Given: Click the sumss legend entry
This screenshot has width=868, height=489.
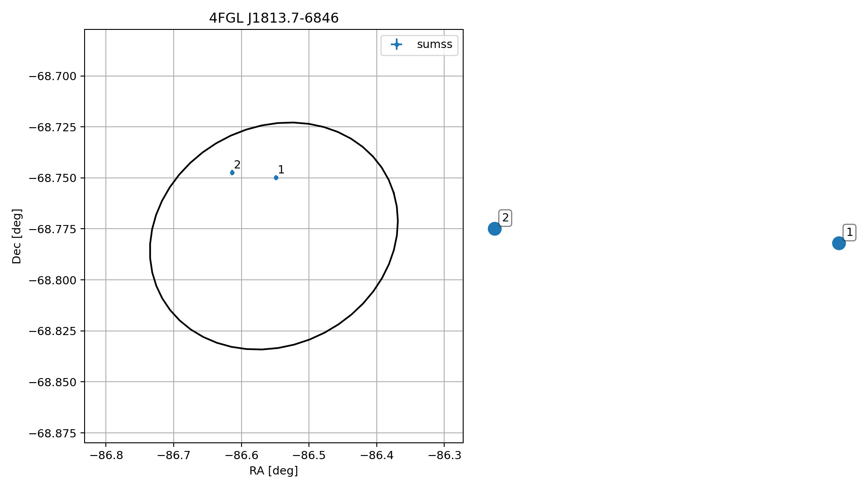Looking at the screenshot, I should pyautogui.click(x=419, y=45).
